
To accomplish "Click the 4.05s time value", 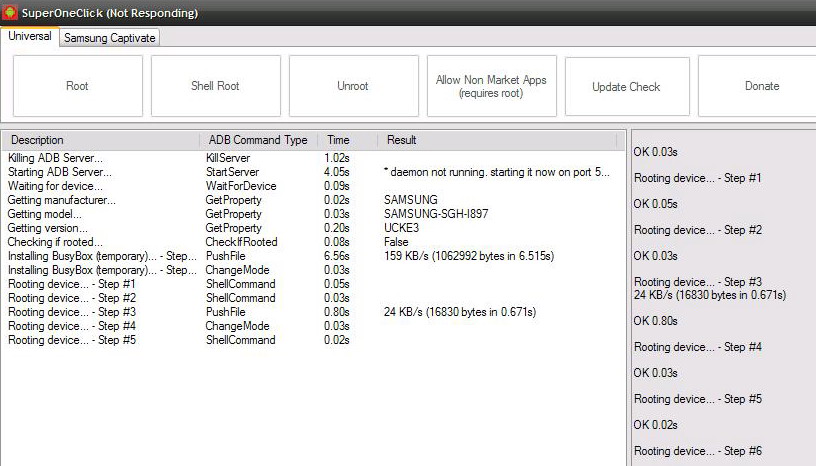I will pyautogui.click(x=337, y=172).
